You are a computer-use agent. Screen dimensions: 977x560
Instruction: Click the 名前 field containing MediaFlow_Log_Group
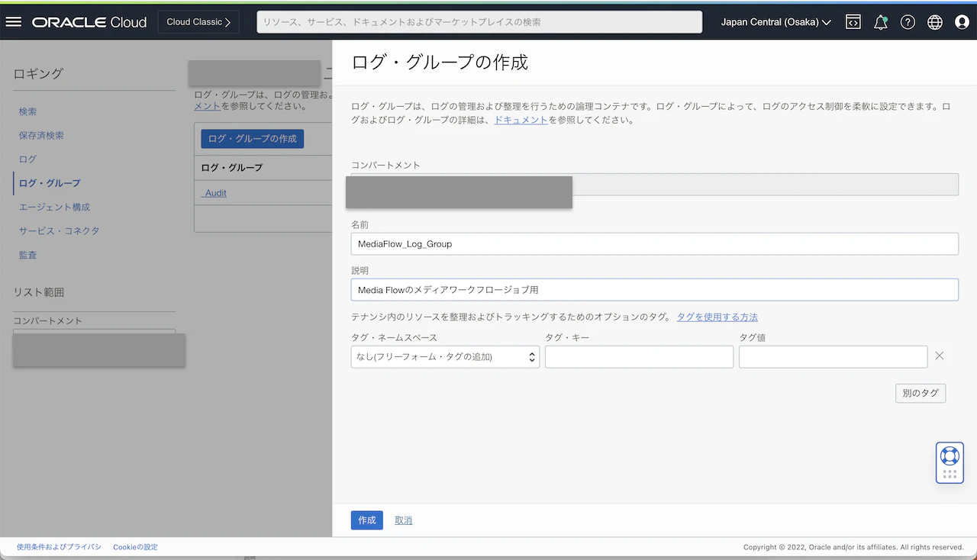tap(654, 244)
